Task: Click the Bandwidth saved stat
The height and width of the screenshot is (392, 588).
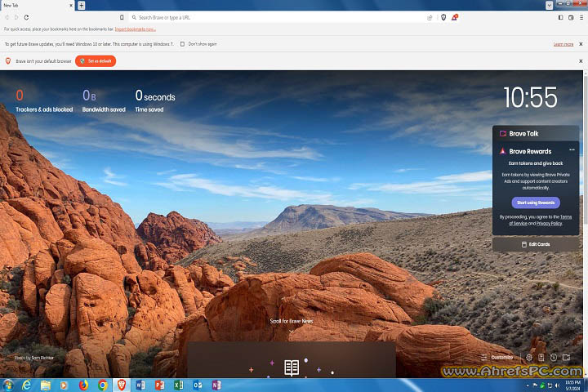Action: (104, 101)
